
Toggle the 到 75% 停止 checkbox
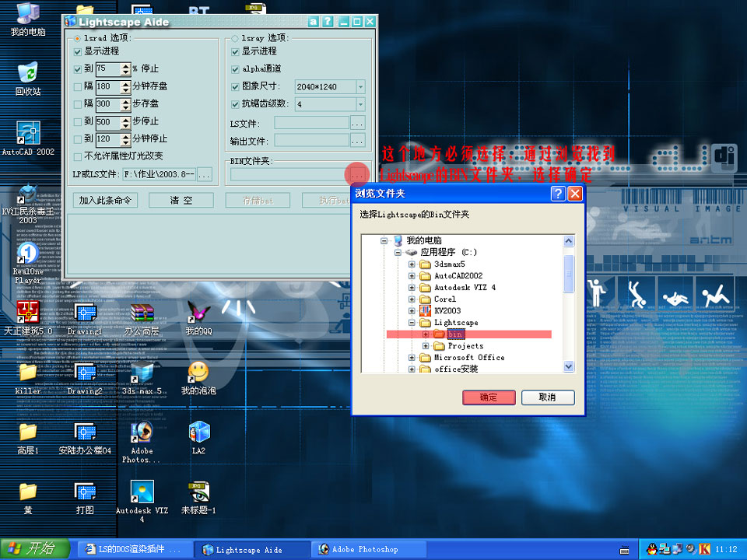(78, 69)
